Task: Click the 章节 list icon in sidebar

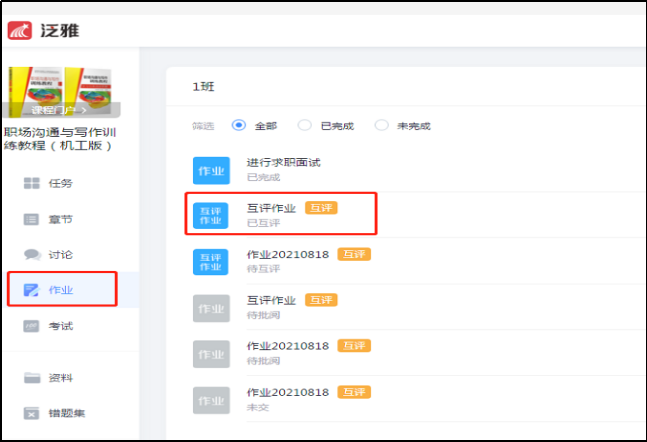Action: (32, 219)
